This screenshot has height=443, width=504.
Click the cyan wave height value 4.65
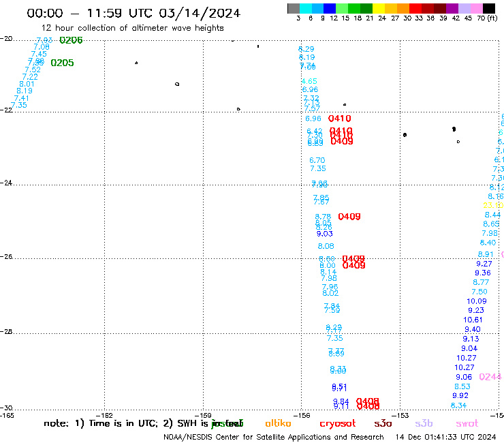[x=309, y=81]
